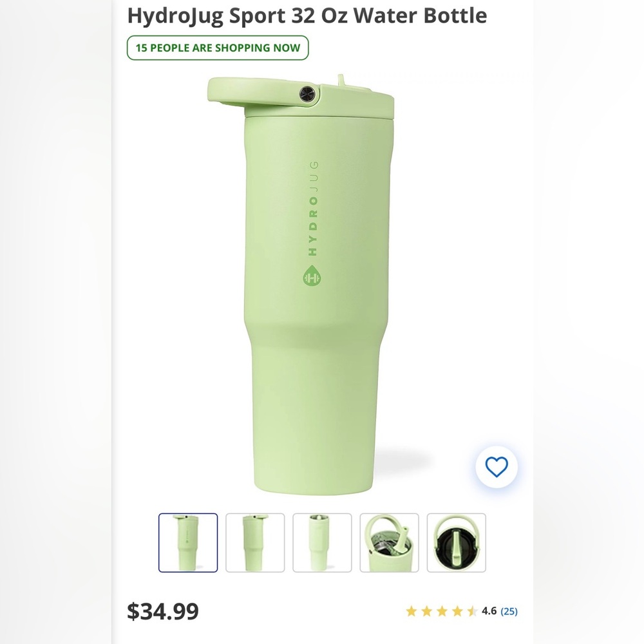Select the top-down lid view thumbnail

click(x=457, y=542)
